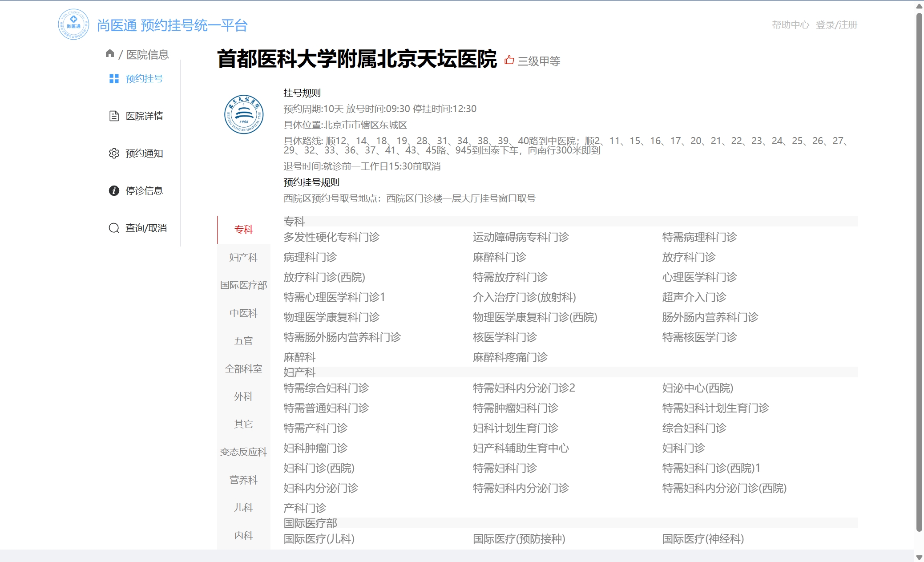Open 物理医学康复科门诊(西院) clinic
Viewport: 924px width, 562px height.
[535, 317]
